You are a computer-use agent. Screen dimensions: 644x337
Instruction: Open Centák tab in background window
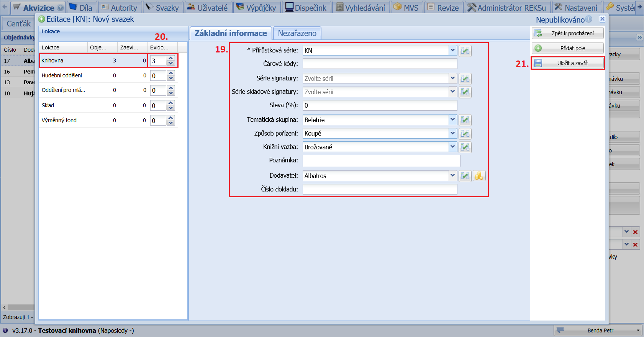click(x=18, y=24)
